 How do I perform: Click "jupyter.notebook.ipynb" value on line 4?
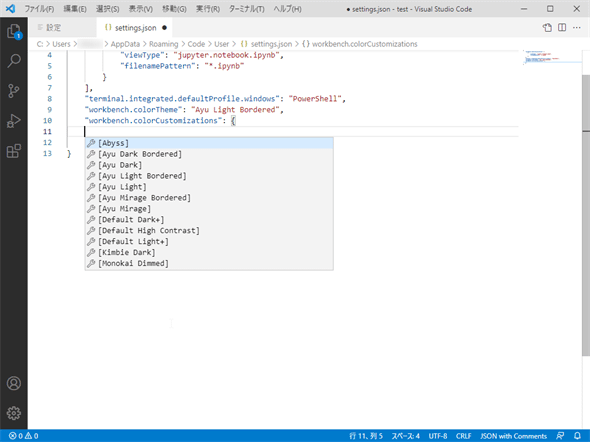point(227,55)
